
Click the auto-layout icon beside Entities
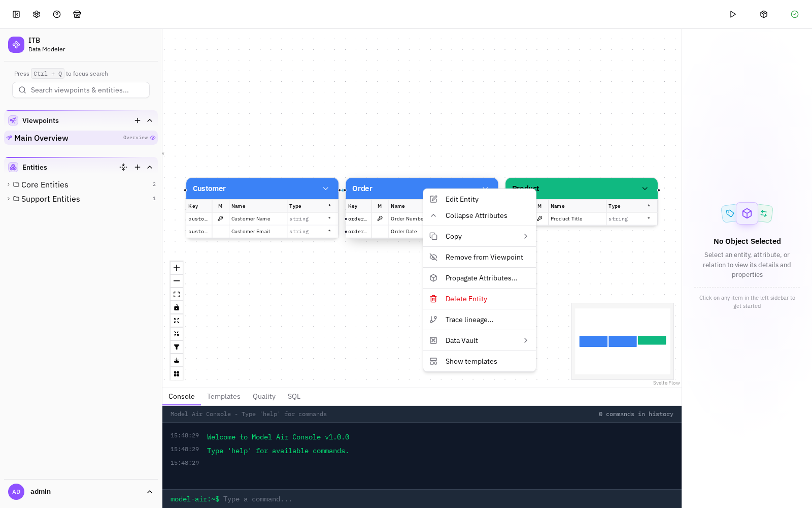point(123,167)
